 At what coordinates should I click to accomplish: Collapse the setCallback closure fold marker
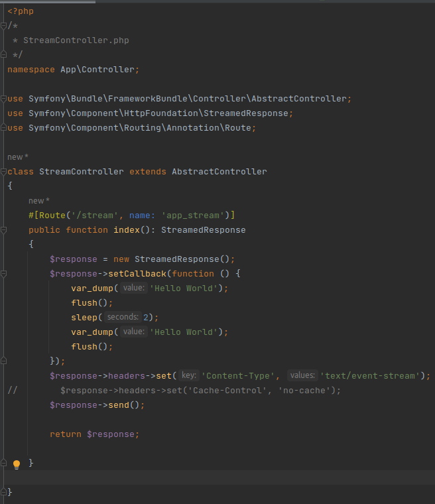(x=3, y=274)
